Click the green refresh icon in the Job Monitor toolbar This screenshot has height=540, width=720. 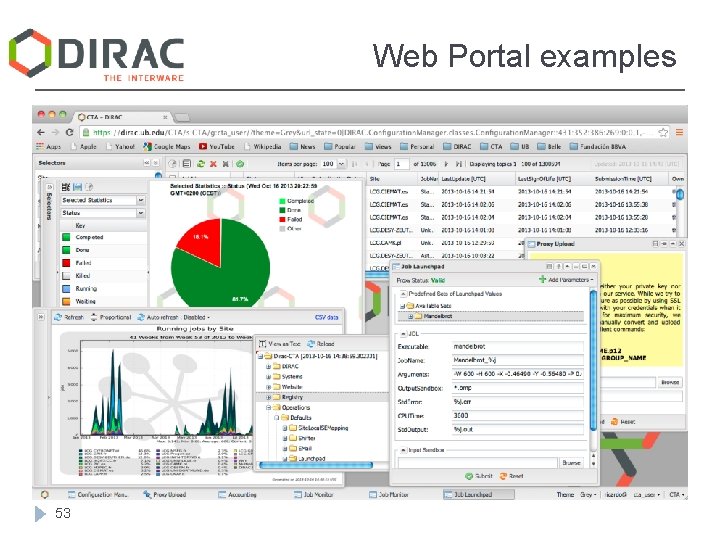pyautogui.click(x=201, y=163)
